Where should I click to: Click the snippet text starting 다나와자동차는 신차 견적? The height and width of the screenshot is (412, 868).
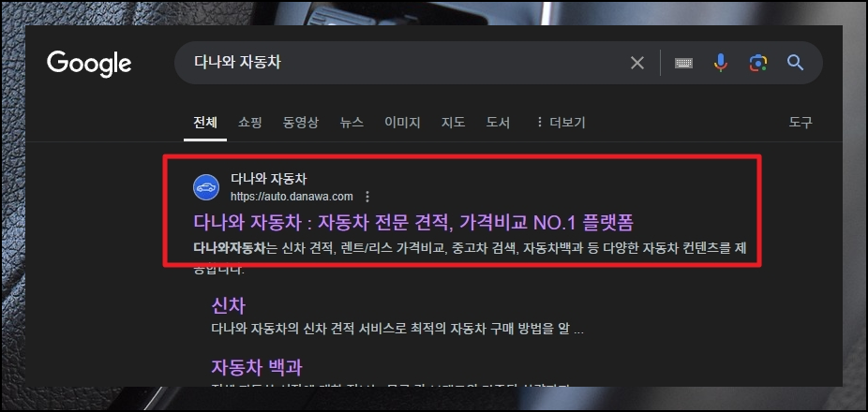coord(470,248)
